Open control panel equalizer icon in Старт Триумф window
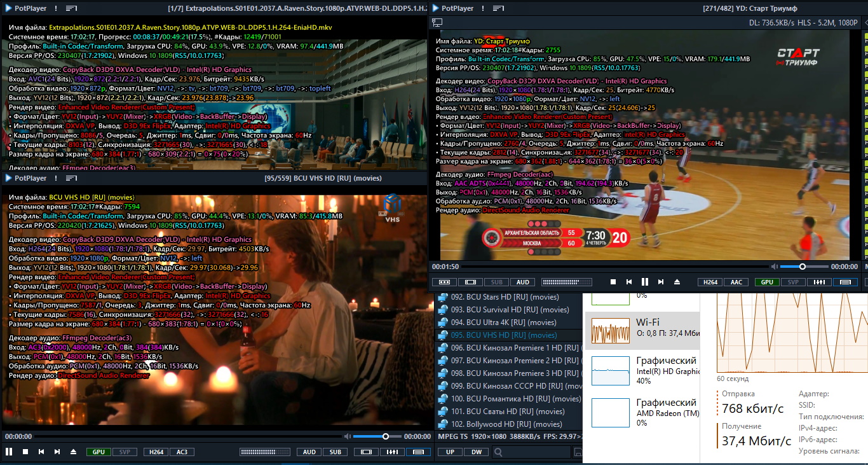Image resolution: width=868 pixels, height=465 pixels. pos(819,282)
